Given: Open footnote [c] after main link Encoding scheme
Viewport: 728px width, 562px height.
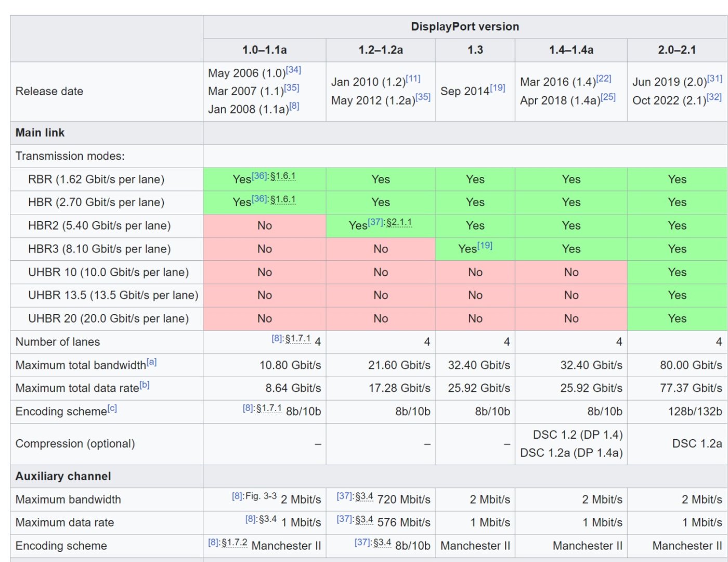Looking at the screenshot, I should pyautogui.click(x=112, y=408).
